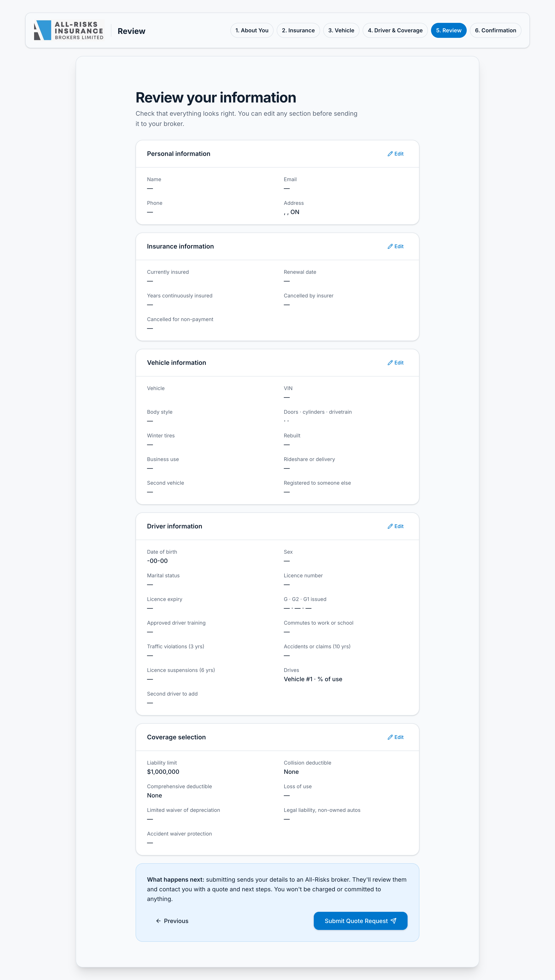Click the Vehicle information heading
The height and width of the screenshot is (980, 555).
176,362
